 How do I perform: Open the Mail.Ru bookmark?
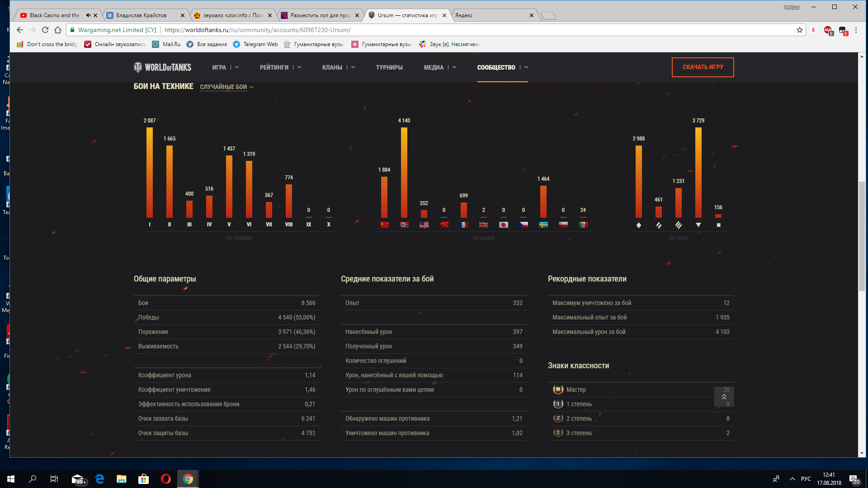point(166,44)
